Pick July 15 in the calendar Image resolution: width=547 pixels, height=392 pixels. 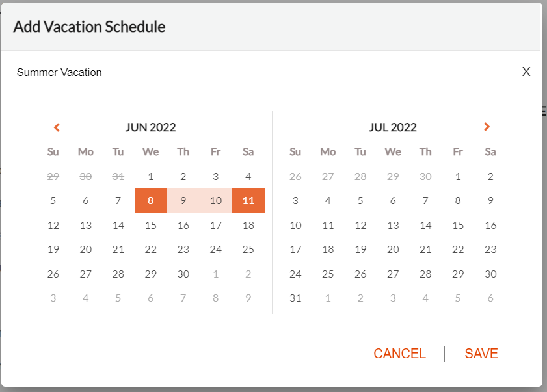click(458, 225)
